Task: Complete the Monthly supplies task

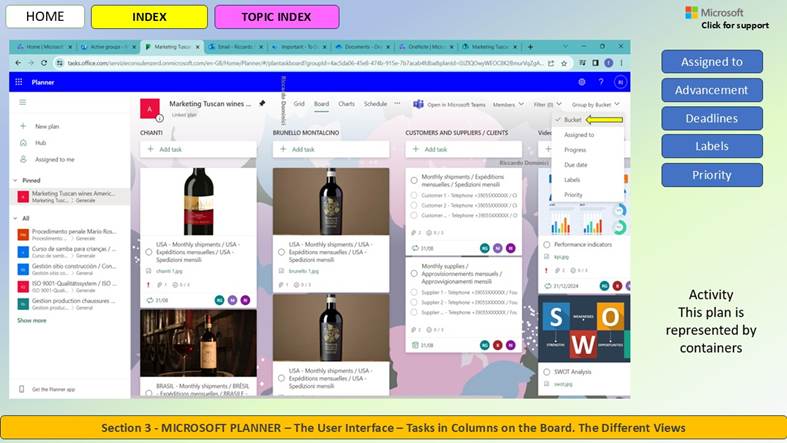Action: pyautogui.click(x=414, y=273)
